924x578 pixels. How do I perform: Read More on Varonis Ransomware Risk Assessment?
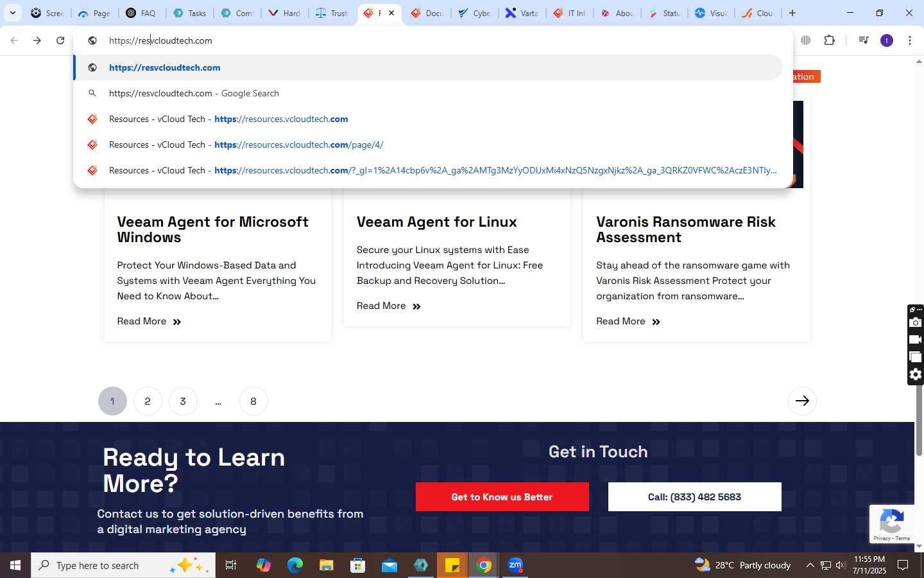(628, 321)
